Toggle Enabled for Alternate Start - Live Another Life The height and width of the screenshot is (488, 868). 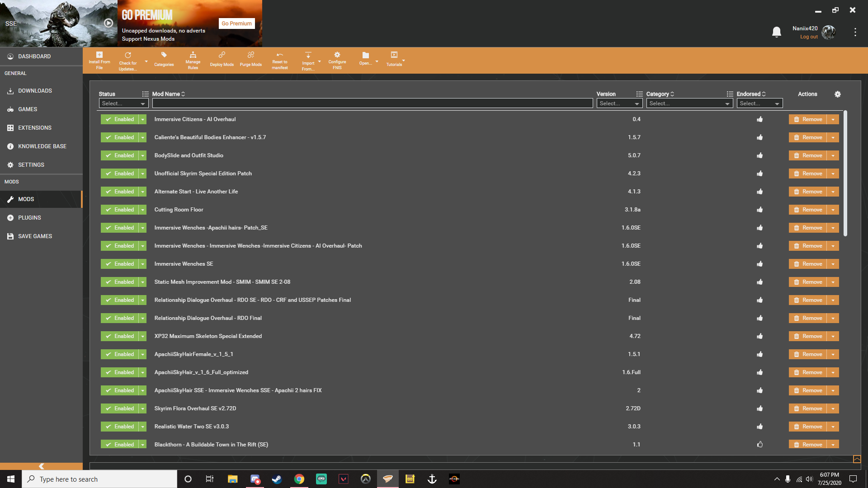pyautogui.click(x=120, y=192)
